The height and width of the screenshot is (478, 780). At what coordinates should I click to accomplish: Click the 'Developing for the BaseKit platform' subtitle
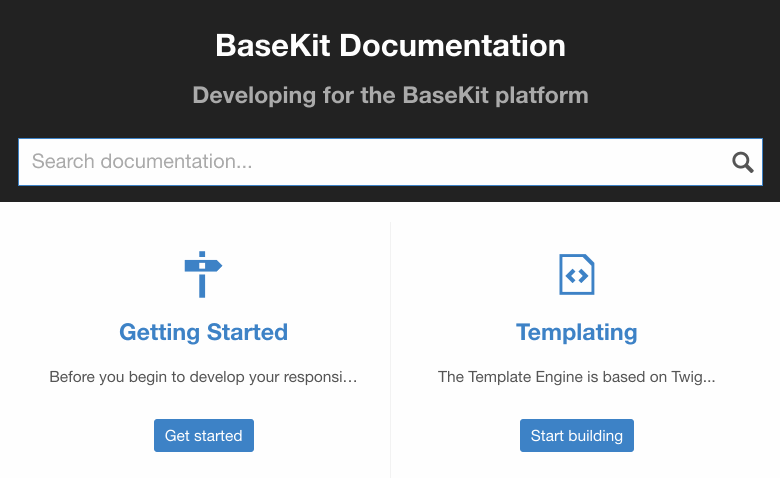pos(390,96)
